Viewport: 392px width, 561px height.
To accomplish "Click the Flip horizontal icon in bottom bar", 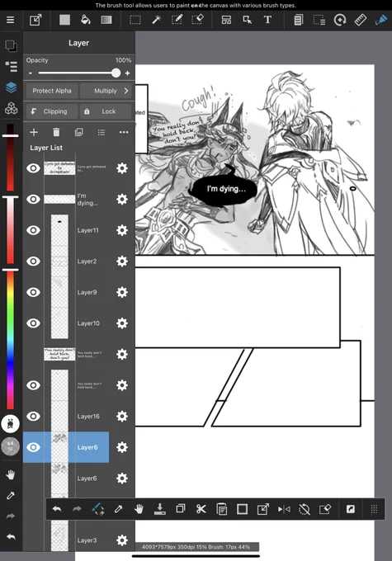I will (x=284, y=509).
